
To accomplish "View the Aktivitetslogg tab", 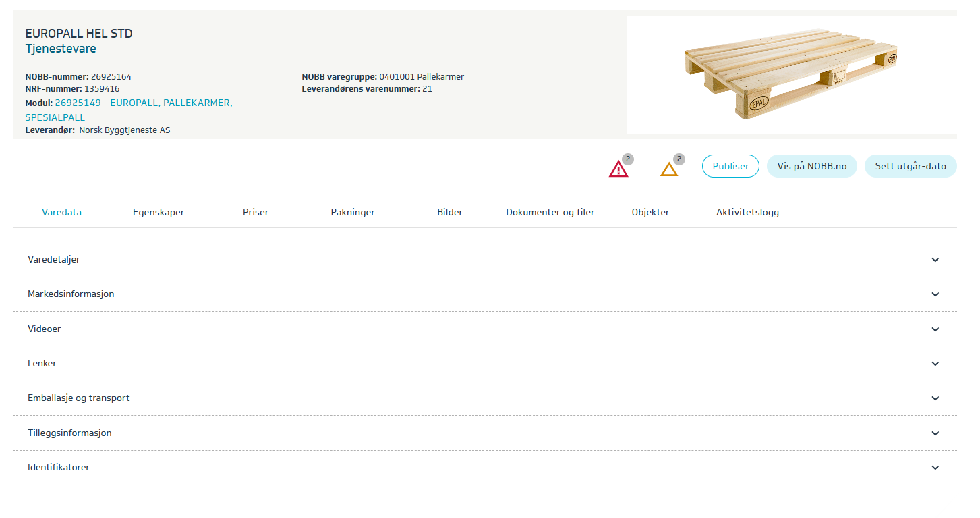I will [x=747, y=212].
